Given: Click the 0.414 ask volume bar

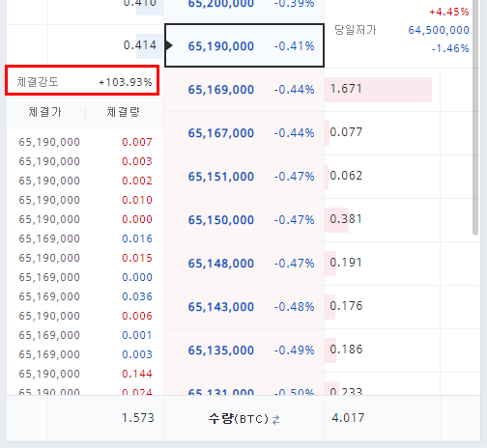Looking at the screenshot, I should coord(150,45).
